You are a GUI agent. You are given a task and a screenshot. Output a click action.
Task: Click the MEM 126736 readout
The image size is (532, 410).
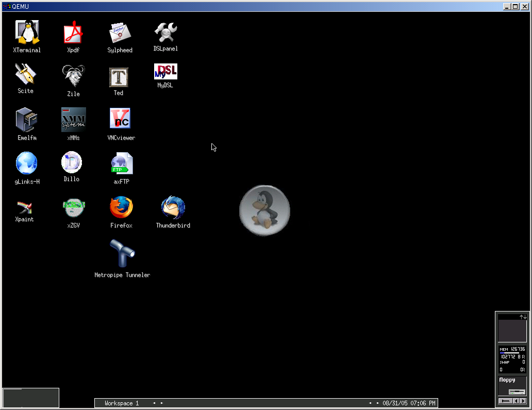(512, 349)
